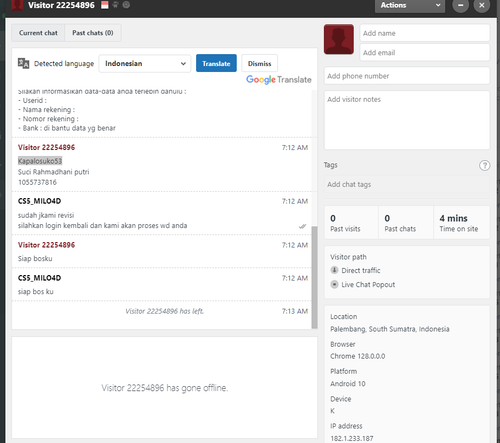This screenshot has width=500, height=443.
Task: Click the blue Translate button
Action: 216,63
